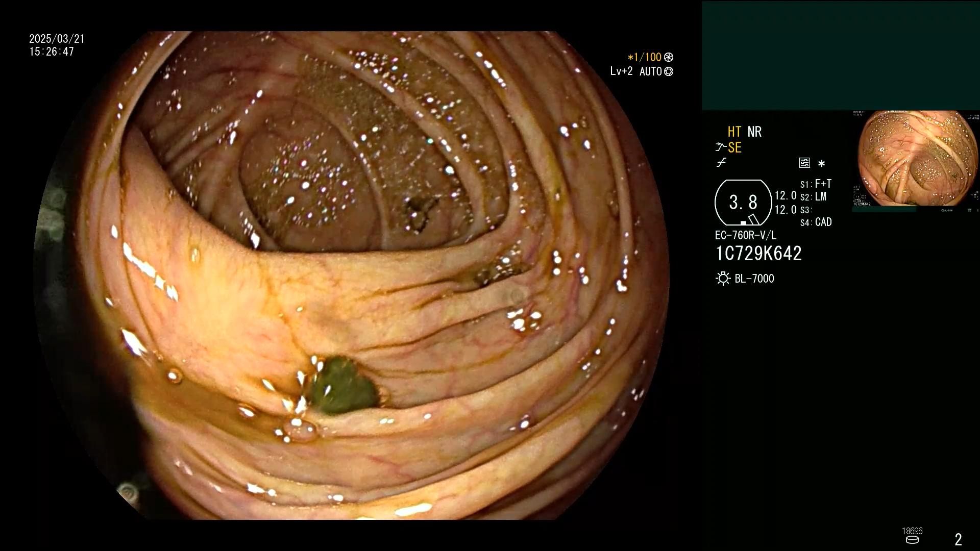Select the NR noise reduction label
980x551 pixels.
coord(754,132)
